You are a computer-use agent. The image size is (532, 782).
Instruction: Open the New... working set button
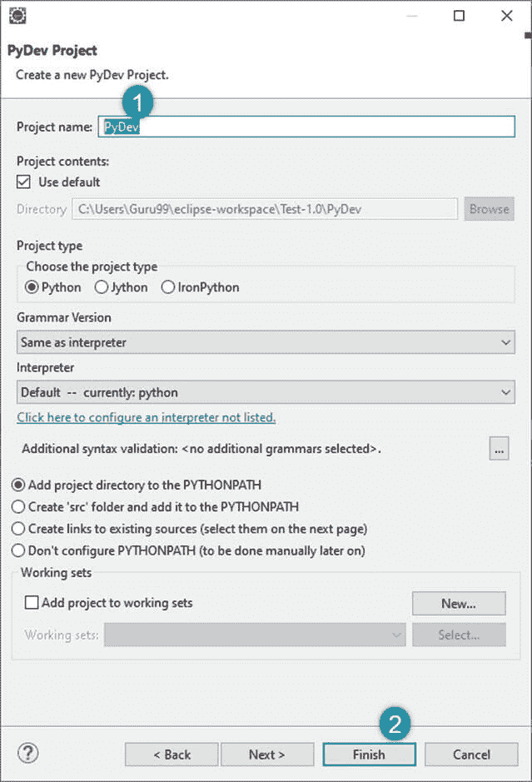[x=459, y=604]
